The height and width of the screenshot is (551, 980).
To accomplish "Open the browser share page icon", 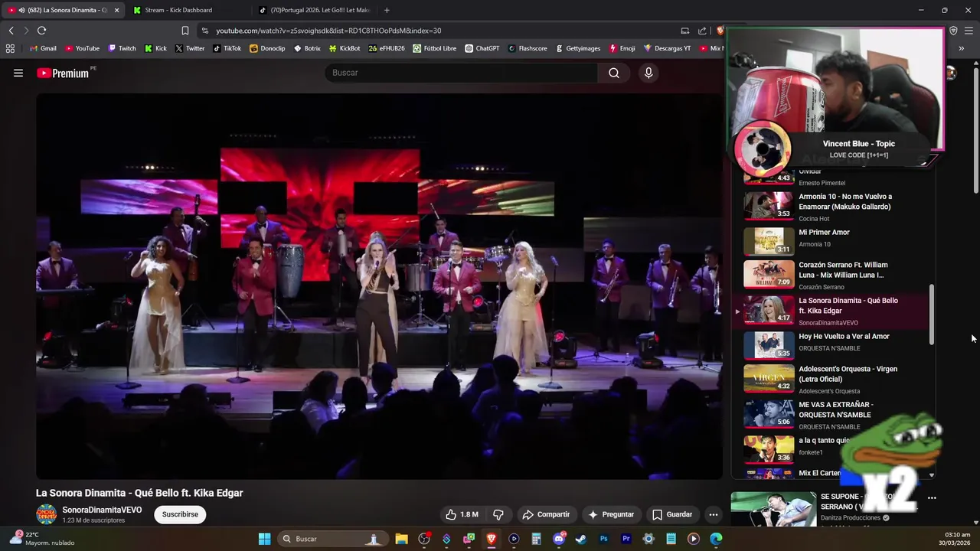I will 702,31.
